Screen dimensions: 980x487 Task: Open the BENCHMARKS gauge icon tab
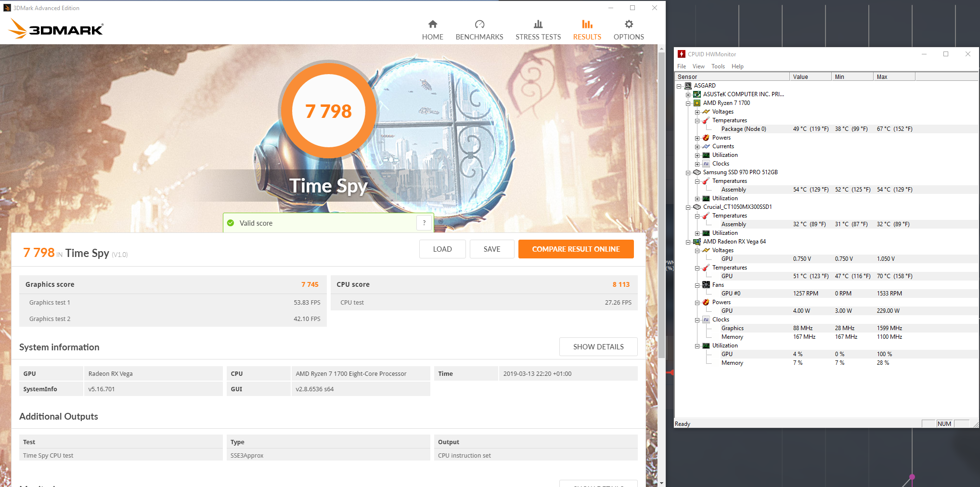pyautogui.click(x=479, y=30)
